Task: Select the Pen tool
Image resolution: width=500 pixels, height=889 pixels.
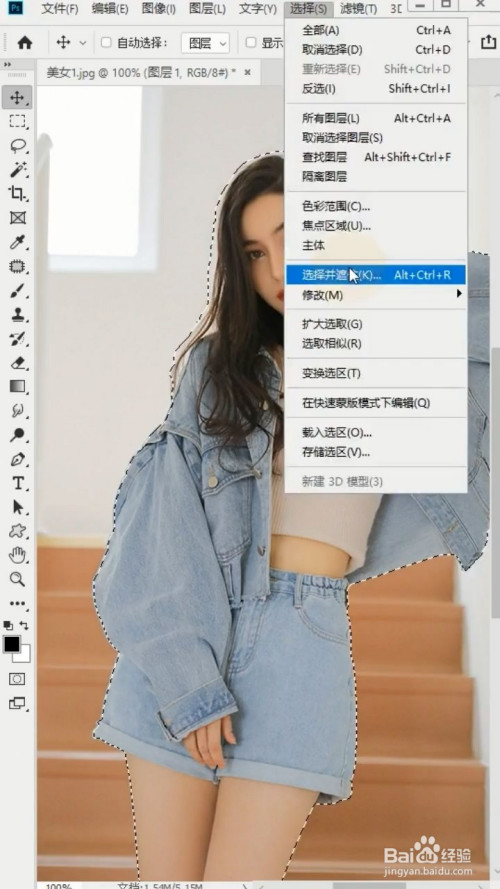Action: click(x=17, y=459)
